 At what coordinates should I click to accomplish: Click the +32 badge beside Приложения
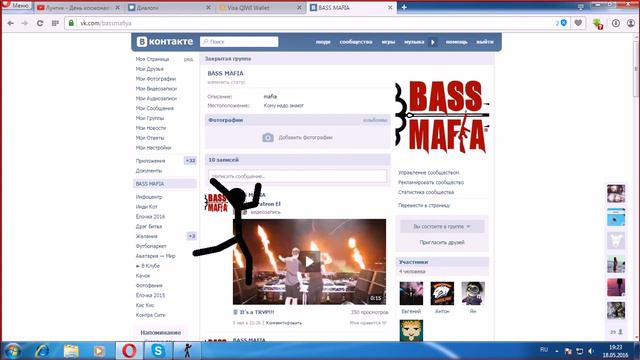(x=190, y=161)
